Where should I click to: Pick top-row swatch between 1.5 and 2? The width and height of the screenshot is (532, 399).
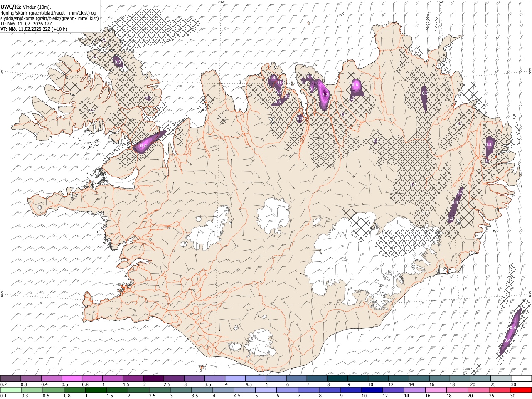coord(133,379)
